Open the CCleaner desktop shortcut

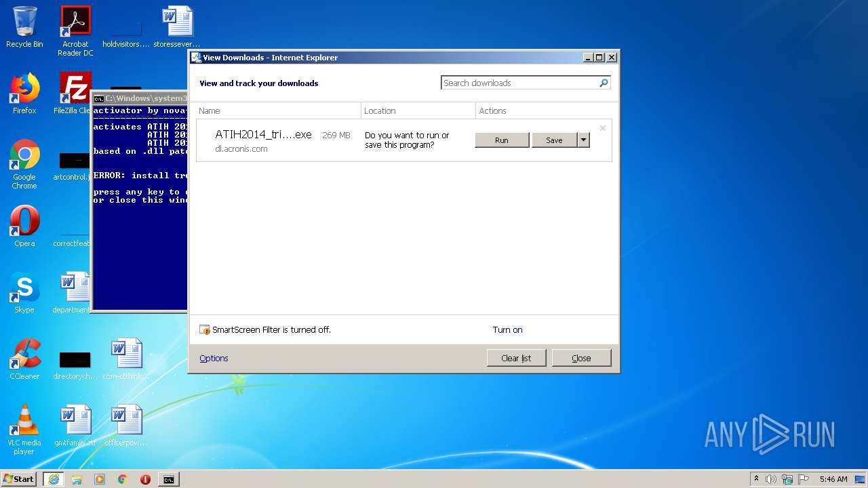tap(24, 359)
